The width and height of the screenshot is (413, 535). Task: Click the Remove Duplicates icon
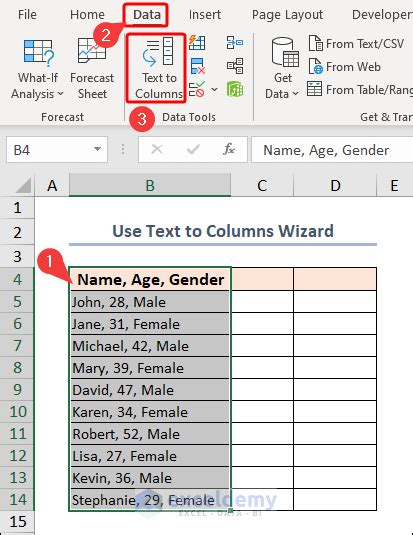[x=198, y=66]
